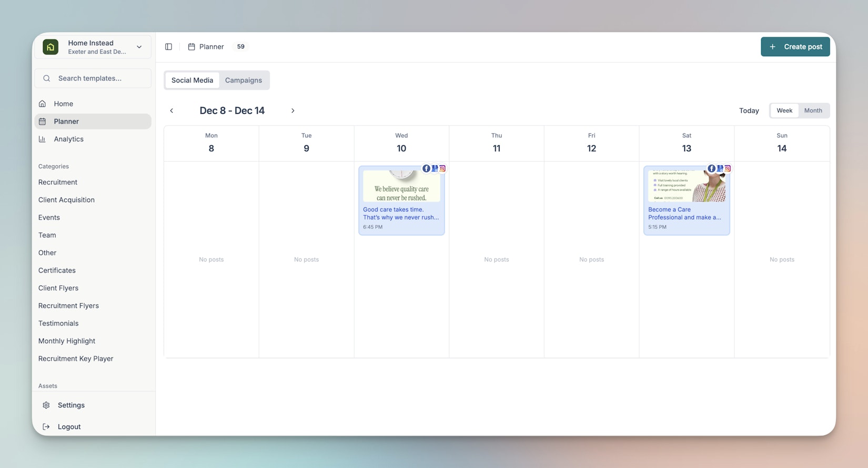This screenshot has height=468, width=868.
Task: Switch calendar to Week view
Action: point(784,111)
